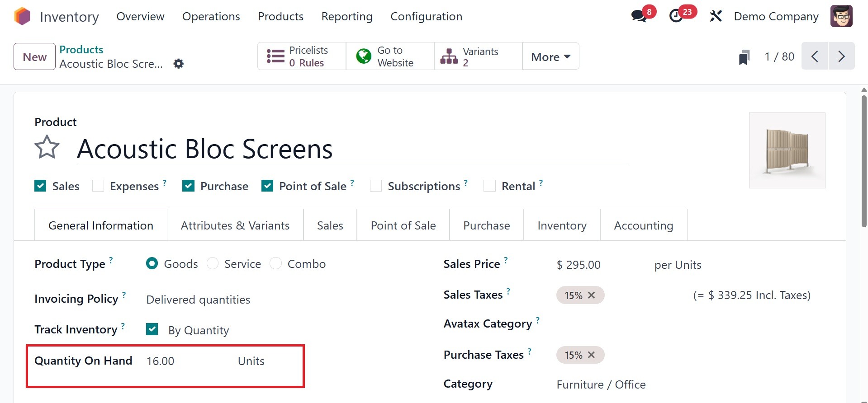This screenshot has height=403, width=868.
Task: Open the Invoicing Policy dropdown field
Action: pyautogui.click(x=198, y=300)
